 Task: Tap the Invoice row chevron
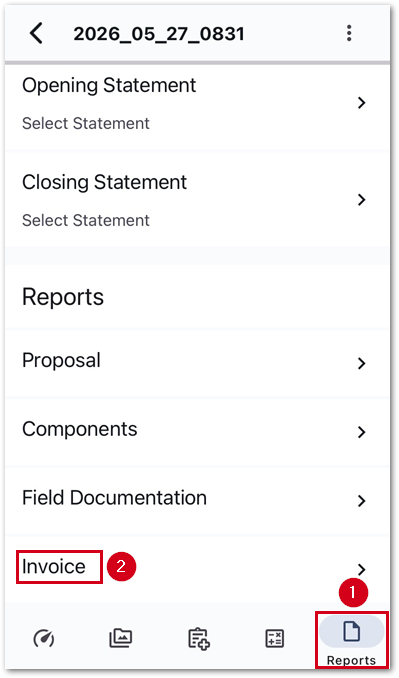[361, 569]
